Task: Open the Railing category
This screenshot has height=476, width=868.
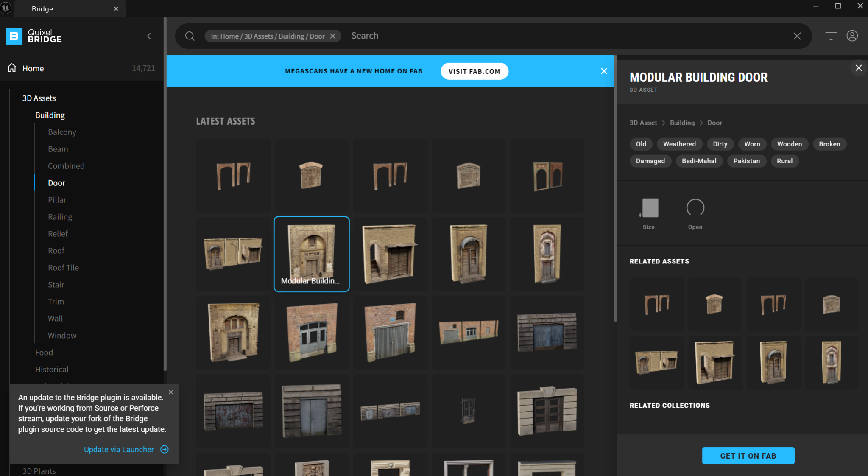Action: [x=60, y=217]
